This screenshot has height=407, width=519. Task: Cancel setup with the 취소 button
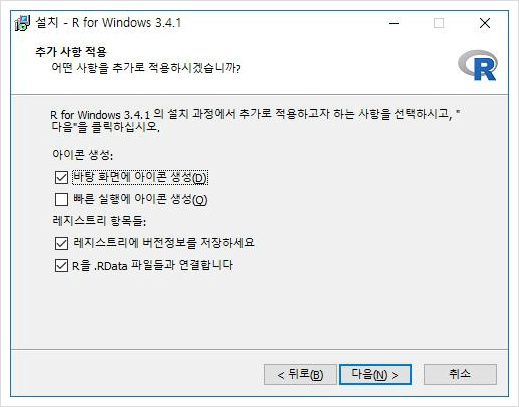point(460,374)
